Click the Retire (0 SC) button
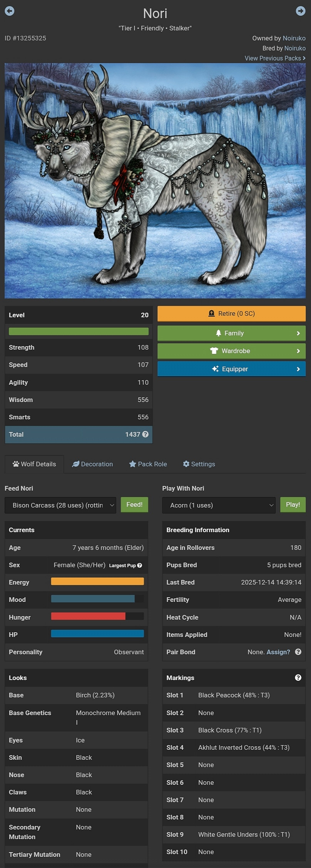 231,313
